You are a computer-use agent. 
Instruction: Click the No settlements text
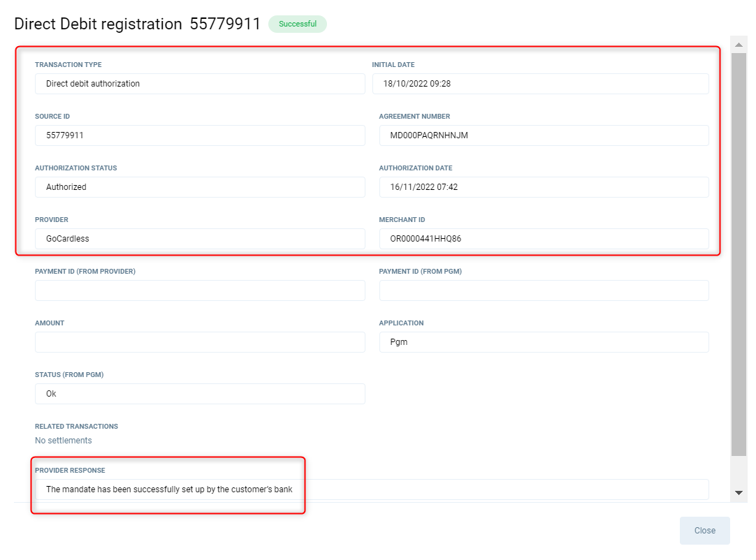click(x=64, y=441)
